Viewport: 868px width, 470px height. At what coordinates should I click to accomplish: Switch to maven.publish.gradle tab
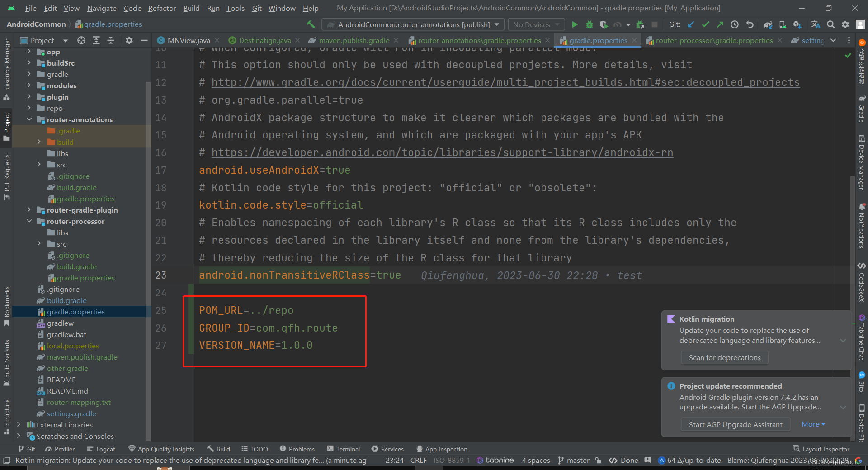coord(354,40)
